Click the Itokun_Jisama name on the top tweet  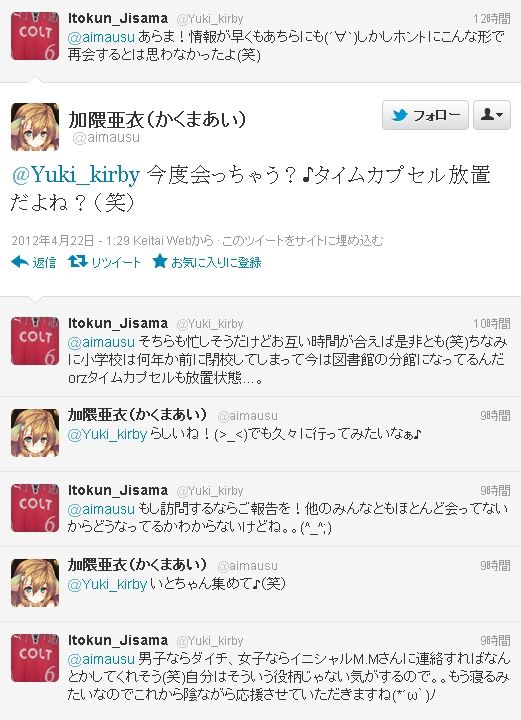[x=118, y=18]
